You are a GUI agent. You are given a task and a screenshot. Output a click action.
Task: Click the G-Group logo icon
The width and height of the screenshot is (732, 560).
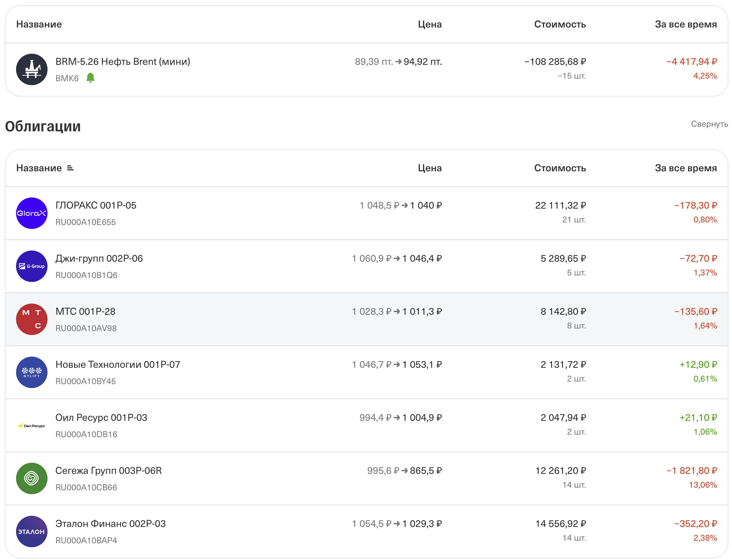pos(32,266)
